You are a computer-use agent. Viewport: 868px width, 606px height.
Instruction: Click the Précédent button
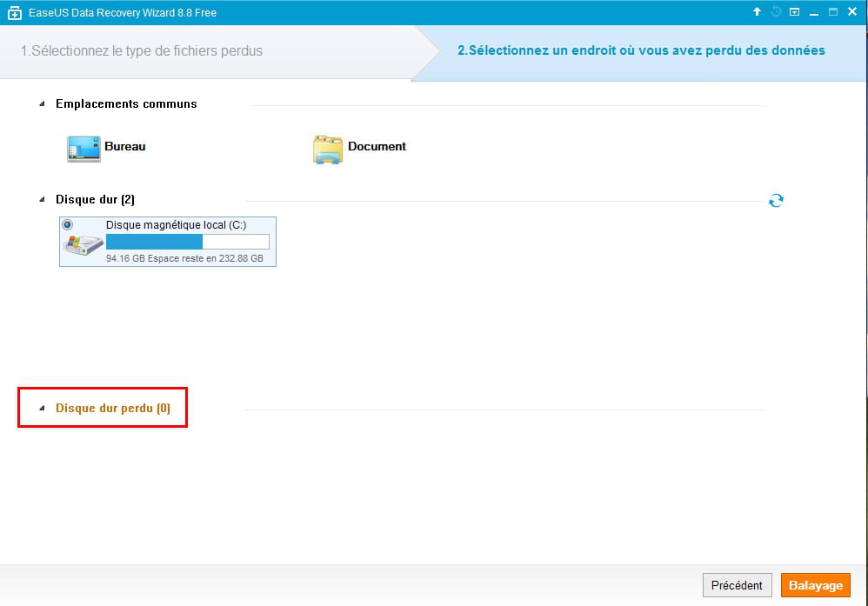(737, 585)
